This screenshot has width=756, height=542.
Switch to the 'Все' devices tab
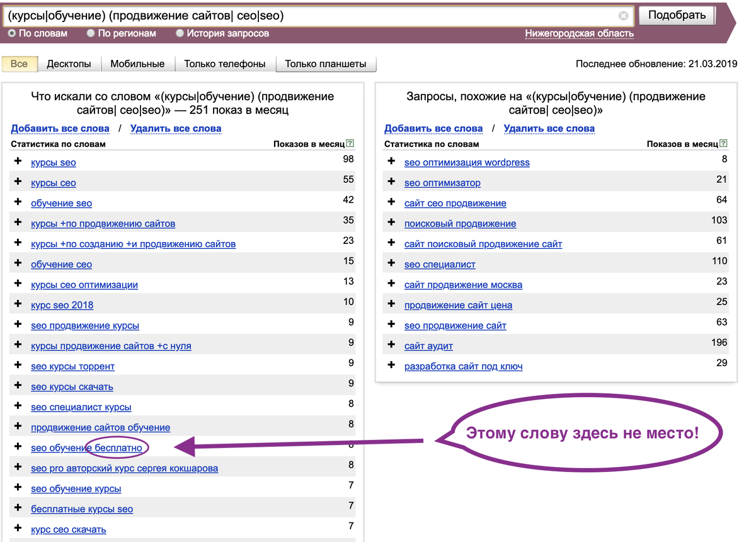pos(19,64)
